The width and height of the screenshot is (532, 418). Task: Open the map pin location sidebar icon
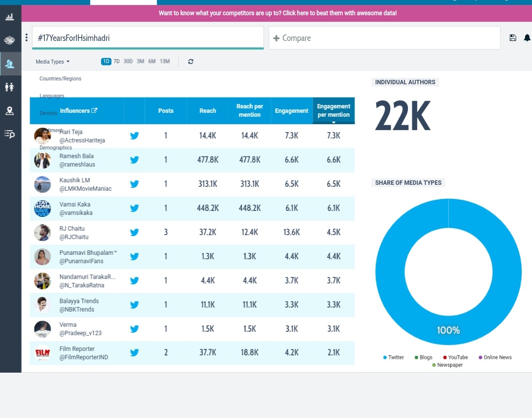[x=9, y=110]
